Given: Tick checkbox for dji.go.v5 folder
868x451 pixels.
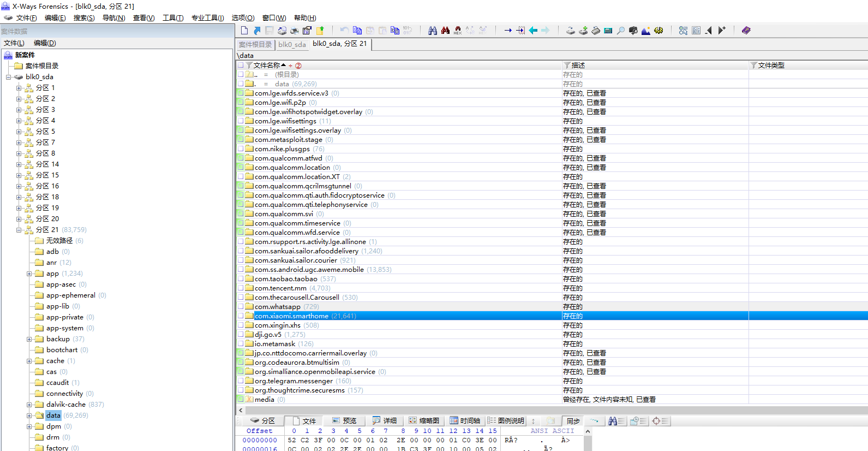Looking at the screenshot, I should pos(241,335).
